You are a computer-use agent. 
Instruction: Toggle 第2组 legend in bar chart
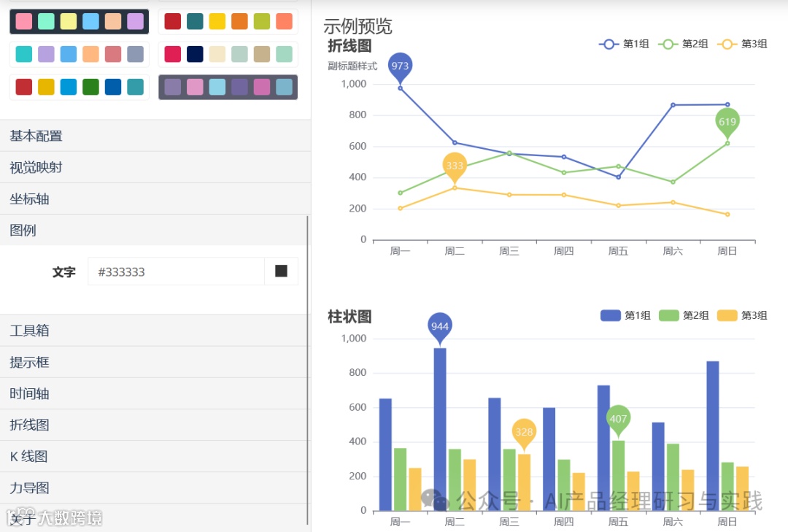684,315
